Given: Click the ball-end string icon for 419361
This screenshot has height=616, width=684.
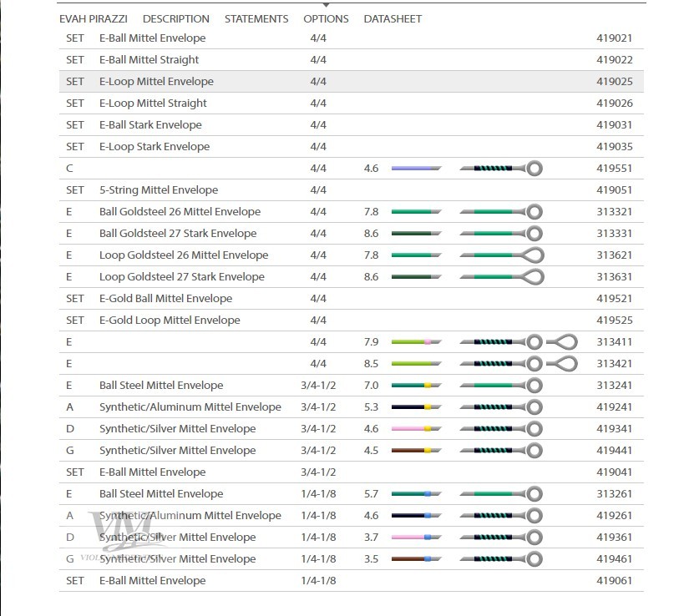Looking at the screenshot, I should 501,538.
